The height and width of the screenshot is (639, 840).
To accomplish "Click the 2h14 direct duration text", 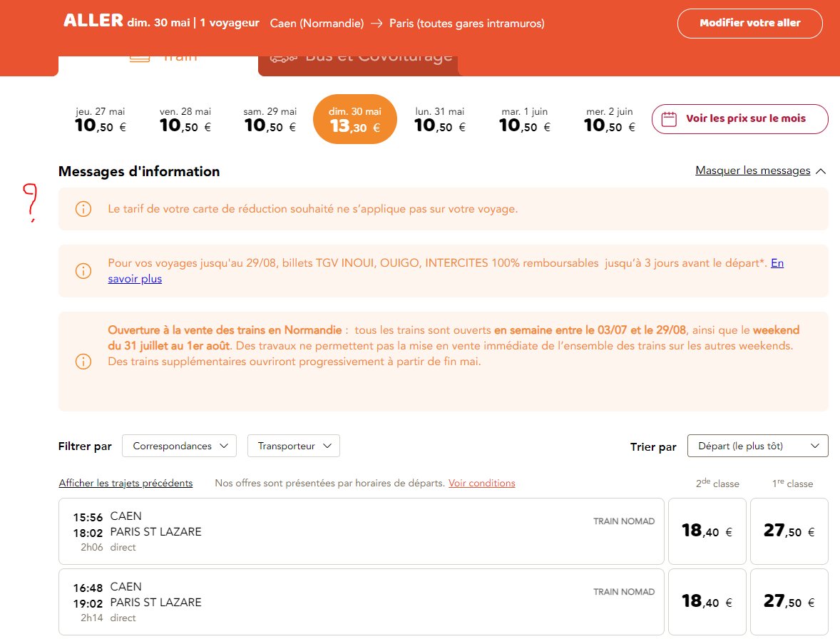I will [108, 618].
